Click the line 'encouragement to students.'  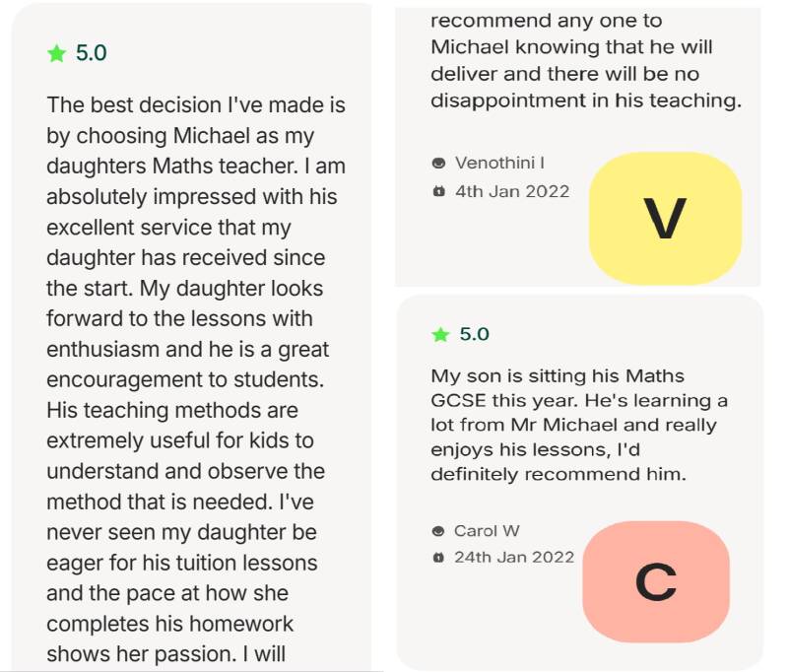(185, 380)
